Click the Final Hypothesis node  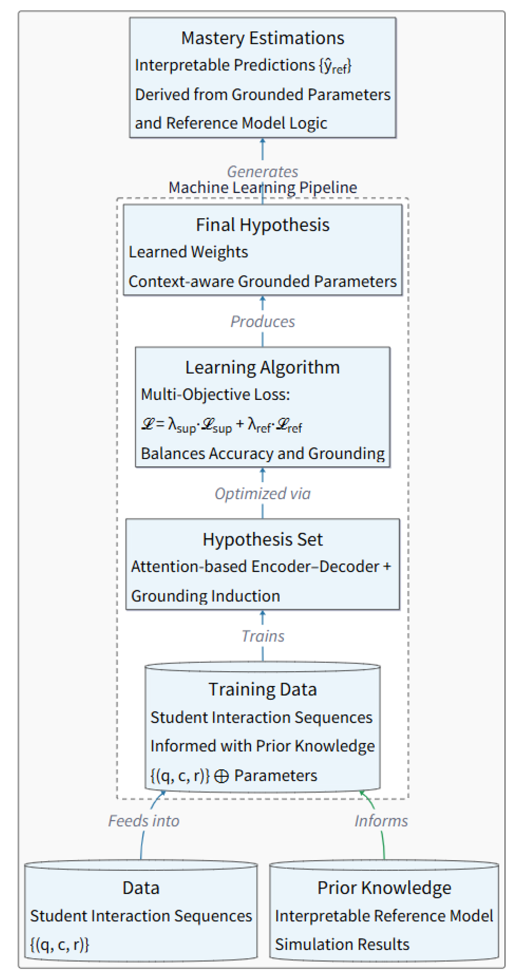pos(263,250)
